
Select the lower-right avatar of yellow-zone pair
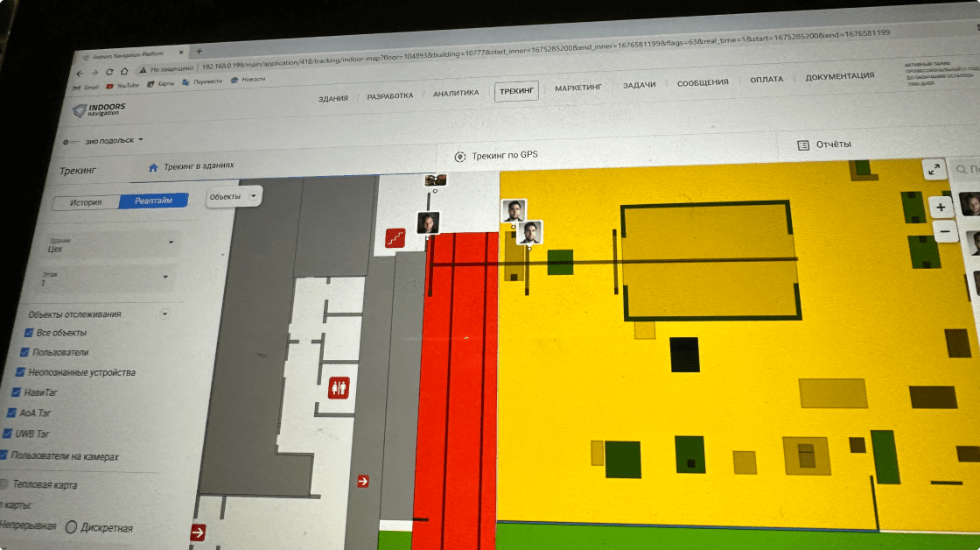tap(530, 233)
